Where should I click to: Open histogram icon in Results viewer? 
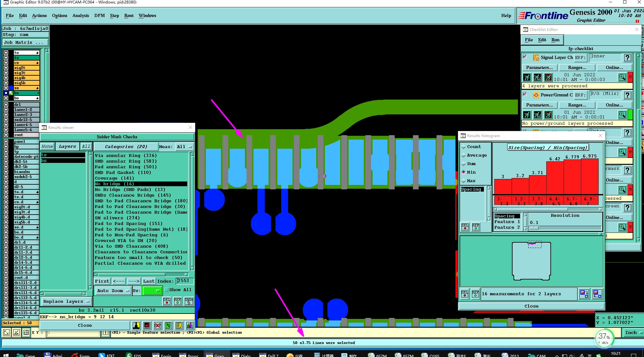[189, 325]
